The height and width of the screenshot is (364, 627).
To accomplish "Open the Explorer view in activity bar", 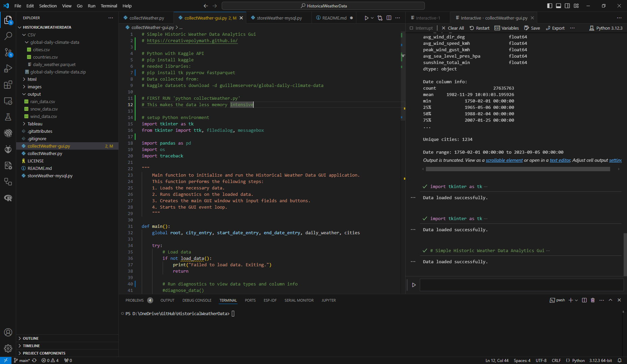I will click(x=8, y=20).
